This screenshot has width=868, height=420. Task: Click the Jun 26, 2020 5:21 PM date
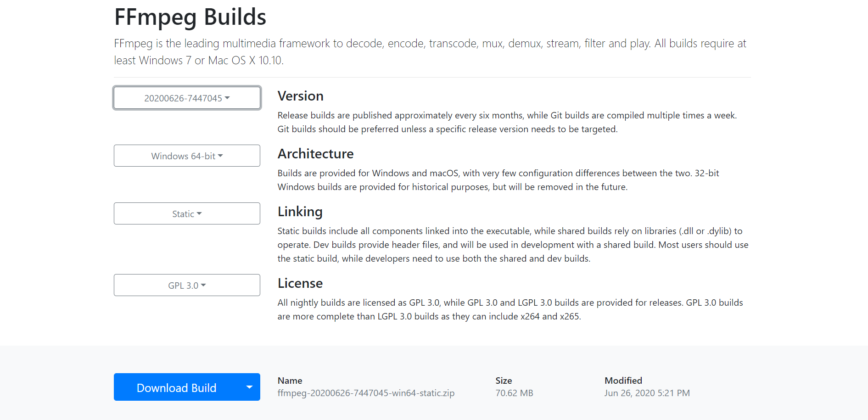pyautogui.click(x=647, y=393)
